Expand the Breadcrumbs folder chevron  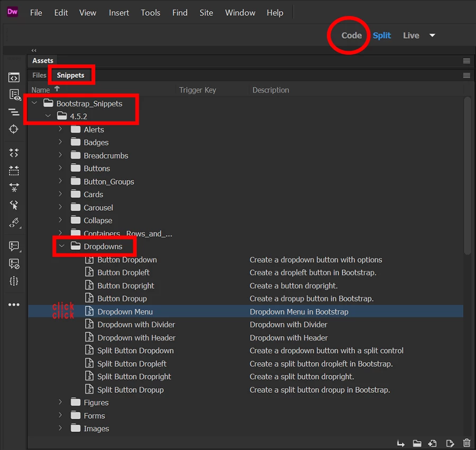click(60, 155)
